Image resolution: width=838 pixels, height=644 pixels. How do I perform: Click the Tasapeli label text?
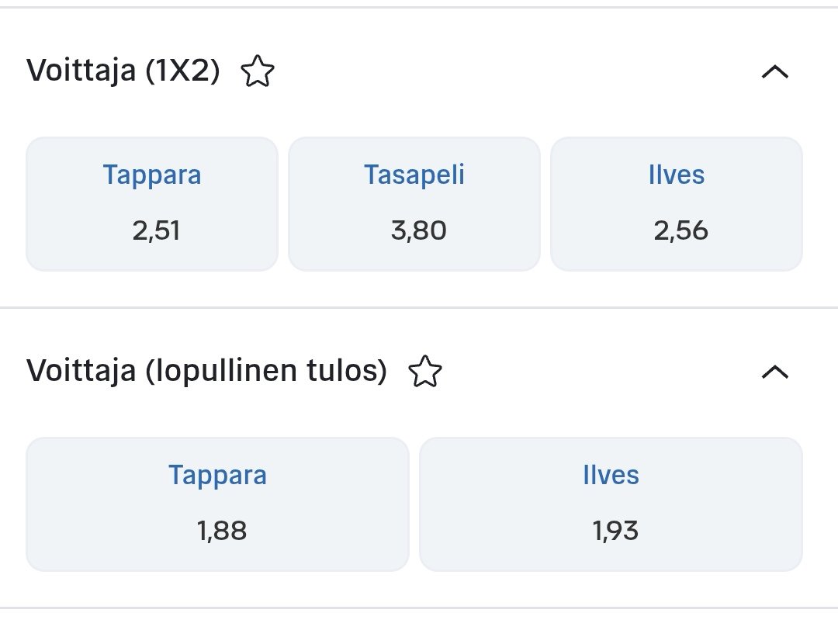[x=414, y=175]
